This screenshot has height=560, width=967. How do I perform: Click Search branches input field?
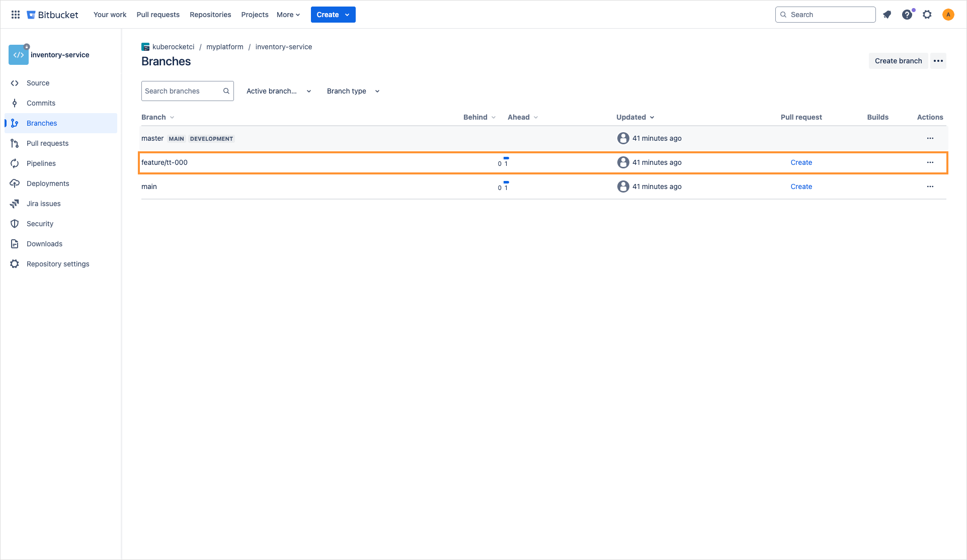pos(187,90)
